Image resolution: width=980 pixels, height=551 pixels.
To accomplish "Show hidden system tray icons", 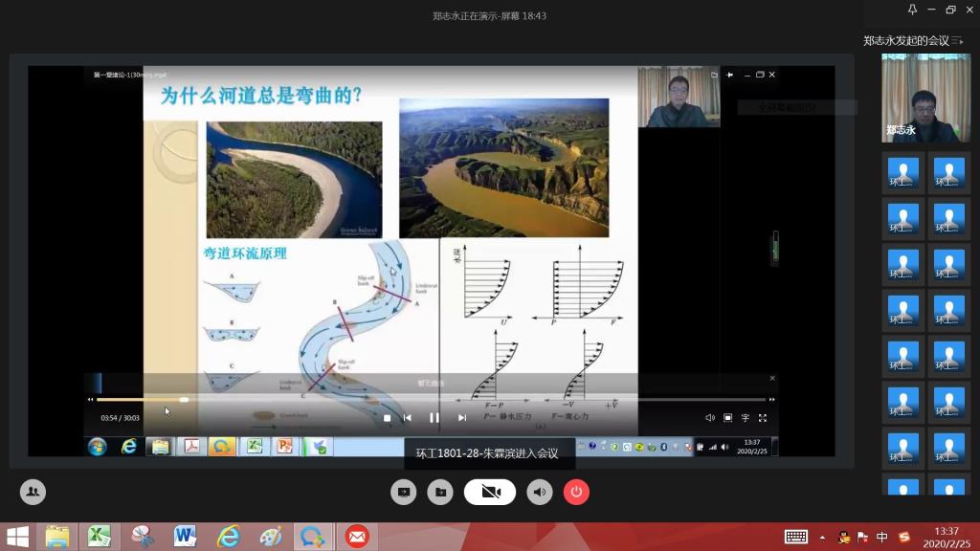I will pyautogui.click(x=822, y=537).
